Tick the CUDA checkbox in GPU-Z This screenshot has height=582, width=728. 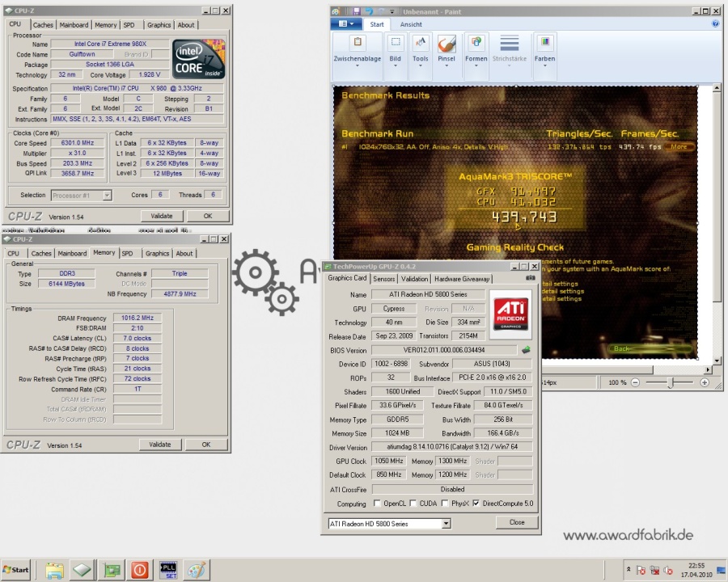click(413, 503)
